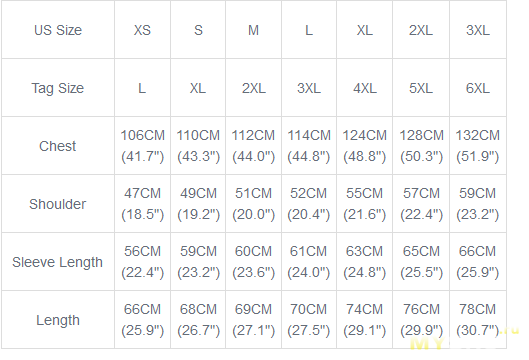The height and width of the screenshot is (360, 529).
Task: Click the 78CM (30.7") length cell
Action: 478,320
